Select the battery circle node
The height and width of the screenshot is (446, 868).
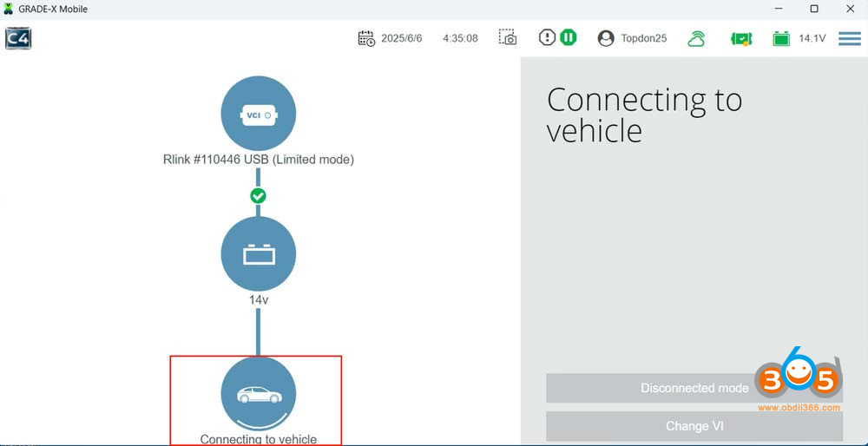259,254
